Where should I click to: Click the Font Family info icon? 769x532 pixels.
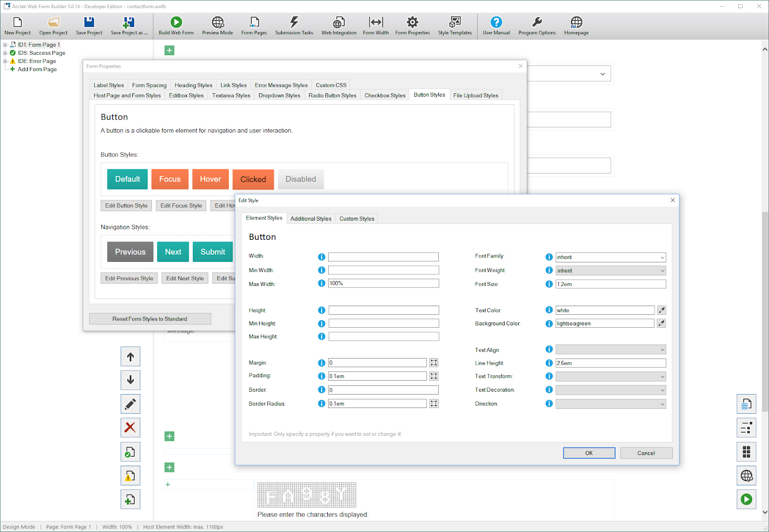click(549, 257)
